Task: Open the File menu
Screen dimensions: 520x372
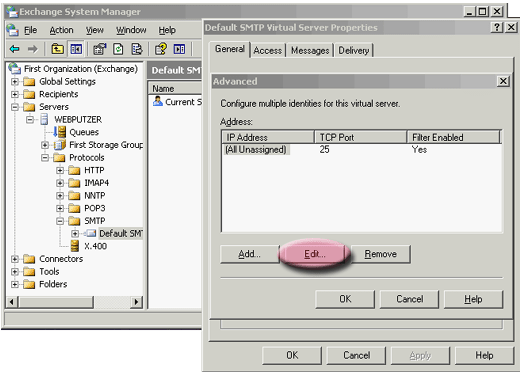Action: pos(30,30)
